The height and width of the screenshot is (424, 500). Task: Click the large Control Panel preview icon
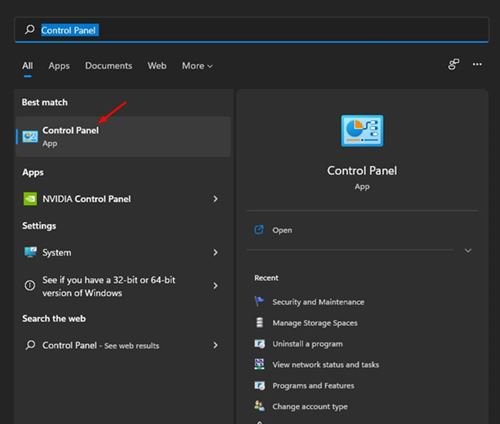362,131
